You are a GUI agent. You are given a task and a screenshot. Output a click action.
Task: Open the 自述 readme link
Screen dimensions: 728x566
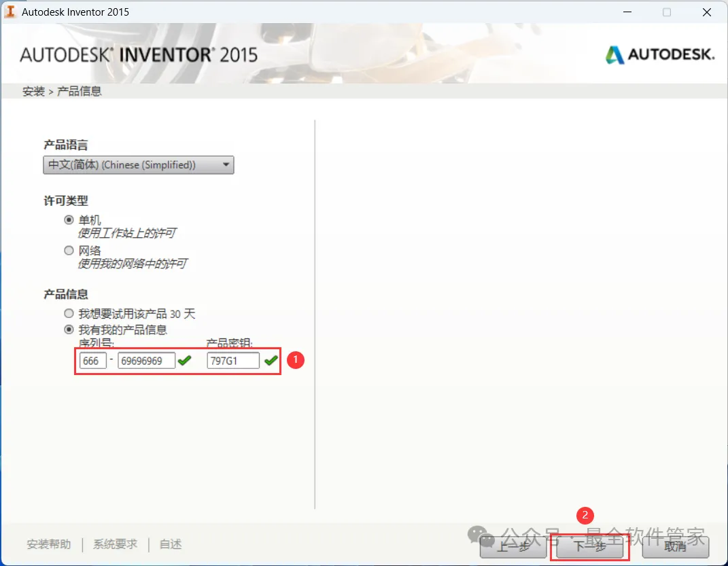[171, 544]
